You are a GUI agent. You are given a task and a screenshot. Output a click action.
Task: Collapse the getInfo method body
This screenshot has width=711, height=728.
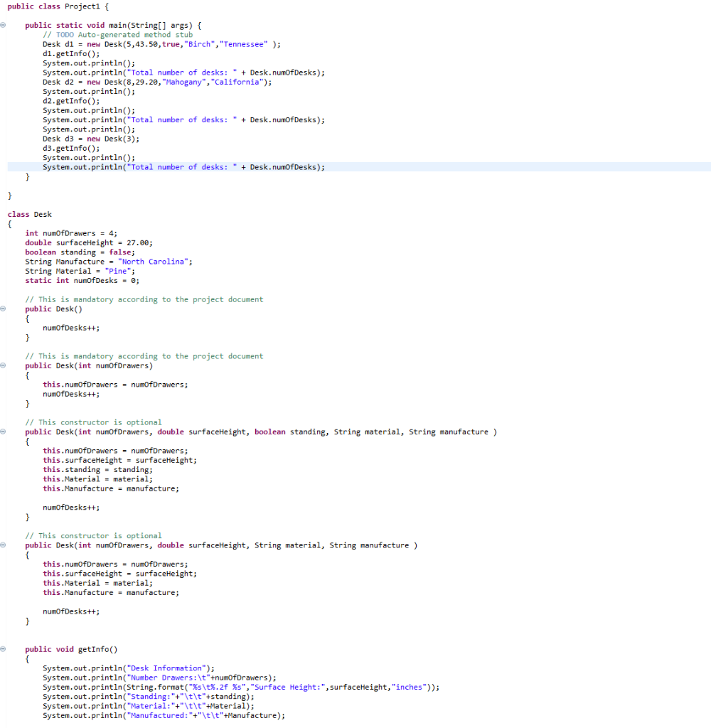pyautogui.click(x=4, y=649)
